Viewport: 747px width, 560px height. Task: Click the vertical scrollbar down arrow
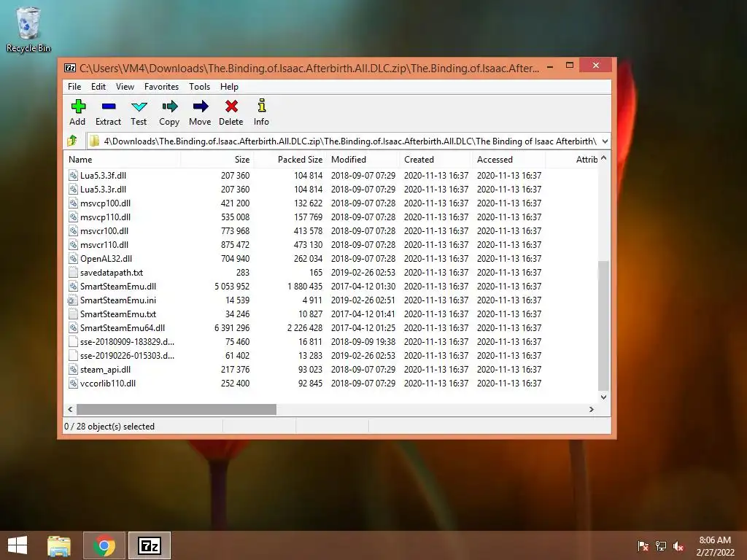(603, 397)
